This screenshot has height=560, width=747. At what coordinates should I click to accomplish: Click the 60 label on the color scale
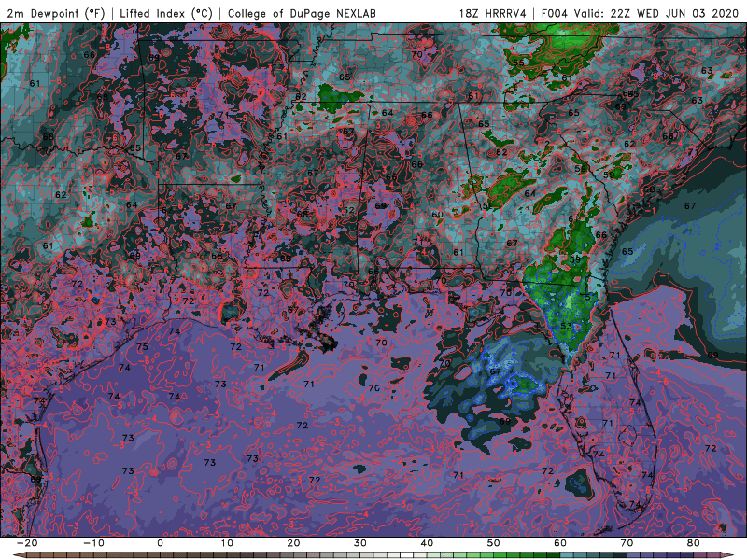[x=560, y=543]
